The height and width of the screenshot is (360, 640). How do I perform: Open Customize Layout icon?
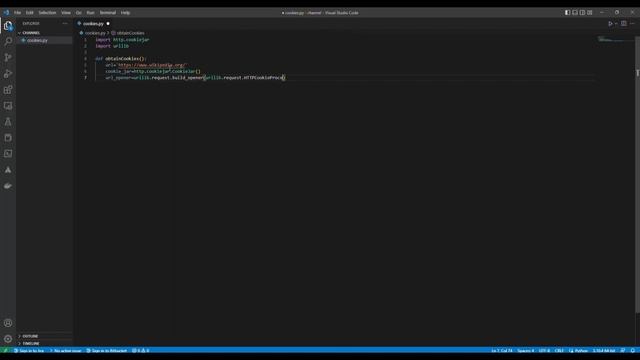(589, 13)
